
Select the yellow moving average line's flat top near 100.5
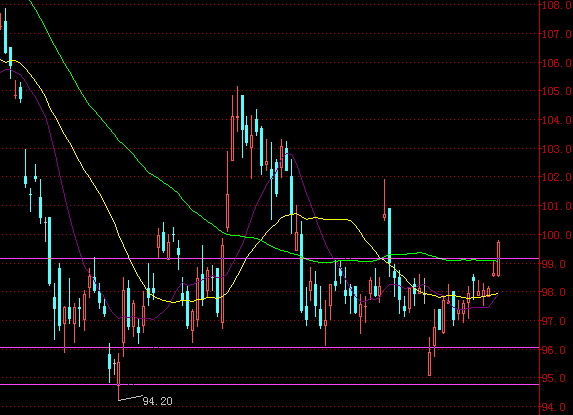(x=333, y=219)
